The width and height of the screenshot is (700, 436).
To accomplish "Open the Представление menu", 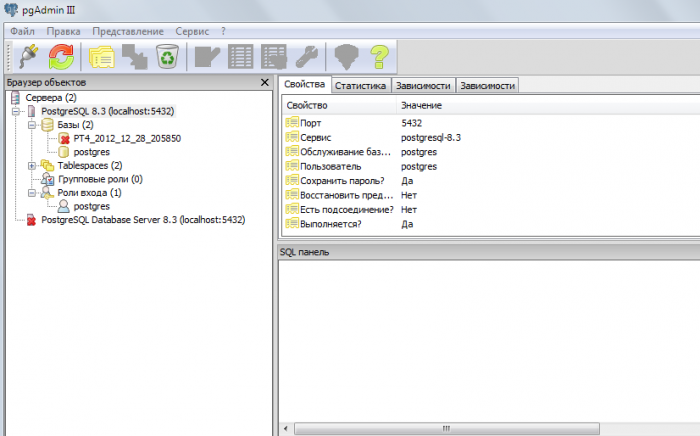I will click(x=128, y=31).
